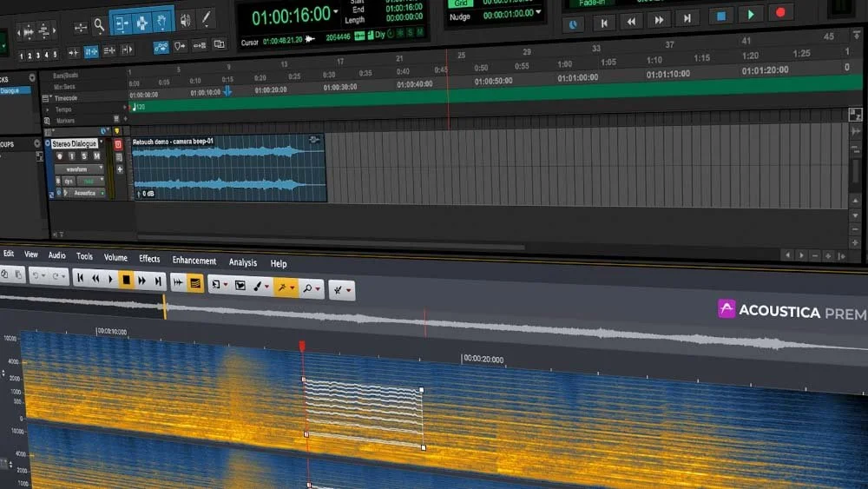Screen dimensions: 868x489
Task: Open the Acoustica Audio menu
Action: (x=56, y=255)
